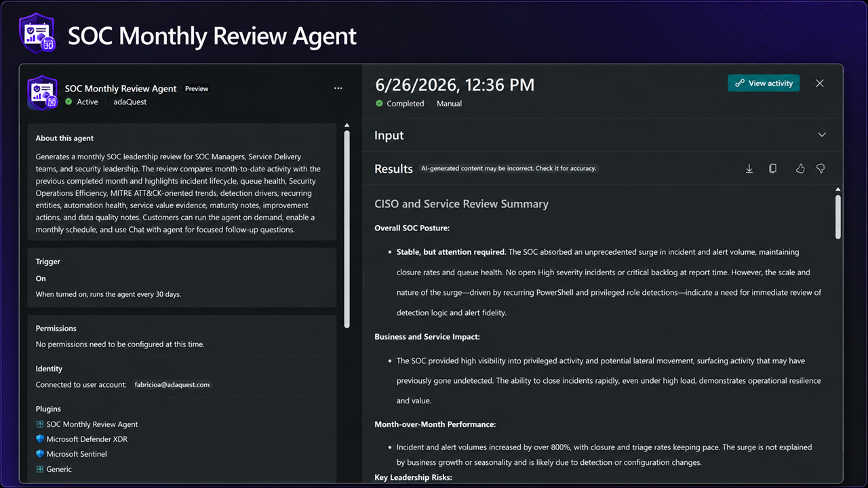Click the About this agent heading
This screenshot has width=868, height=488.
(x=64, y=138)
